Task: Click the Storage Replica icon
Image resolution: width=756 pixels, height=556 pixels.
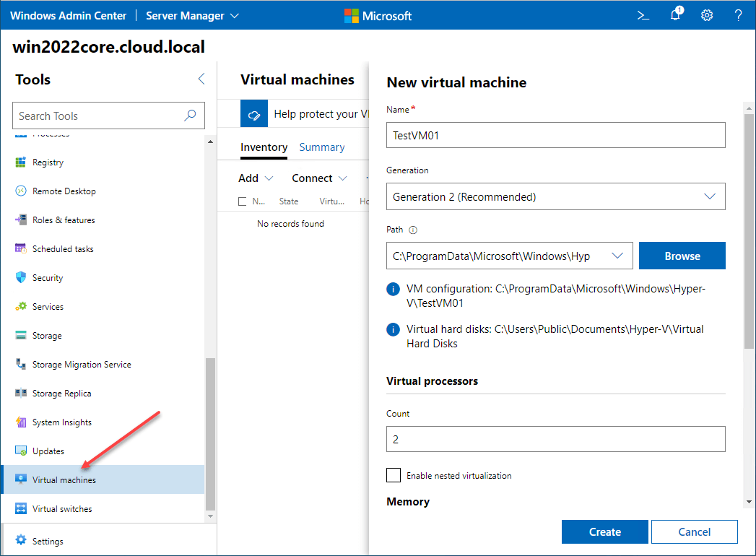Action: point(21,393)
